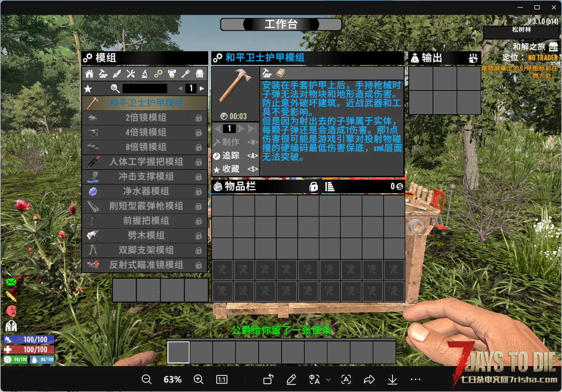Image resolution: width=562 pixels, height=392 pixels.
Task: Choose the gears mod category tab
Action: tap(158, 74)
